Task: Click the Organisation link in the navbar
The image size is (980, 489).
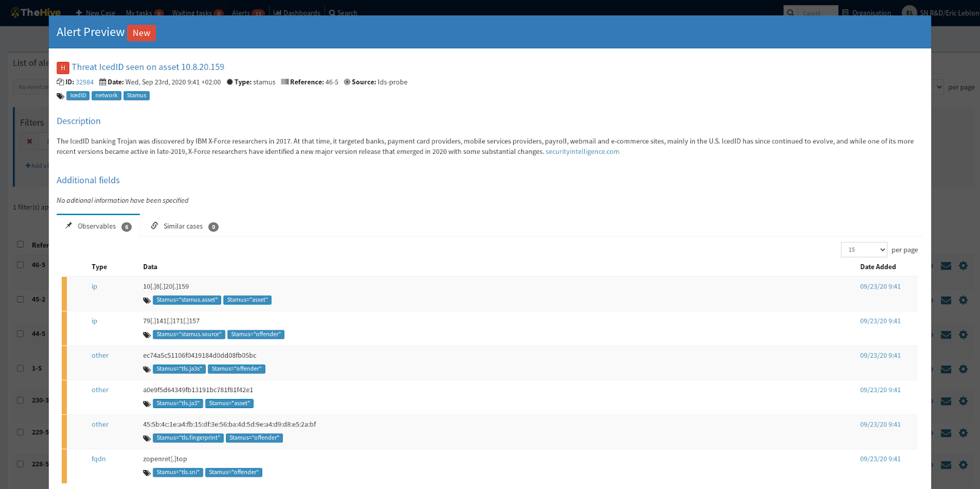Action: click(867, 13)
